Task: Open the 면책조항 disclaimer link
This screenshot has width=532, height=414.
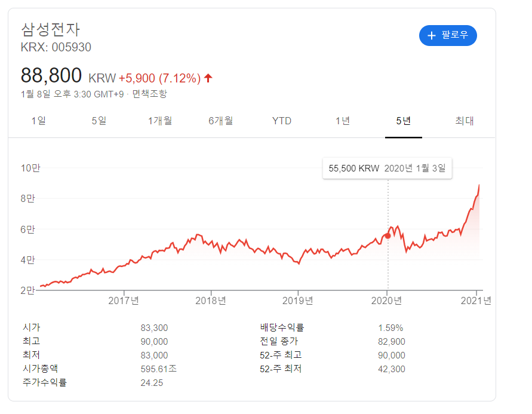Action: (x=150, y=94)
